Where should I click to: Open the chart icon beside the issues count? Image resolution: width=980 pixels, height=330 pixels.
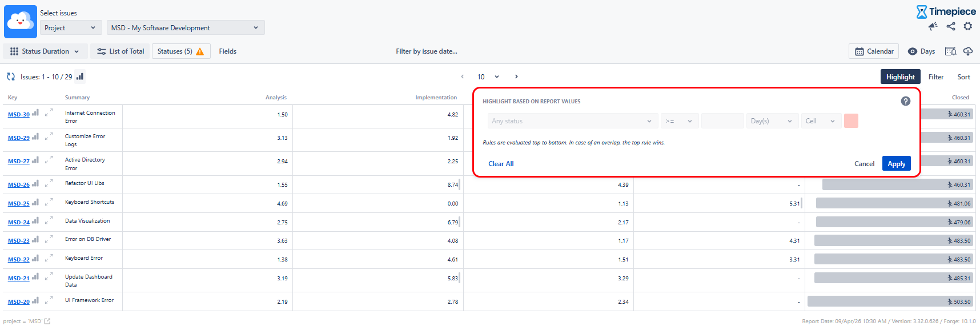[x=80, y=77]
